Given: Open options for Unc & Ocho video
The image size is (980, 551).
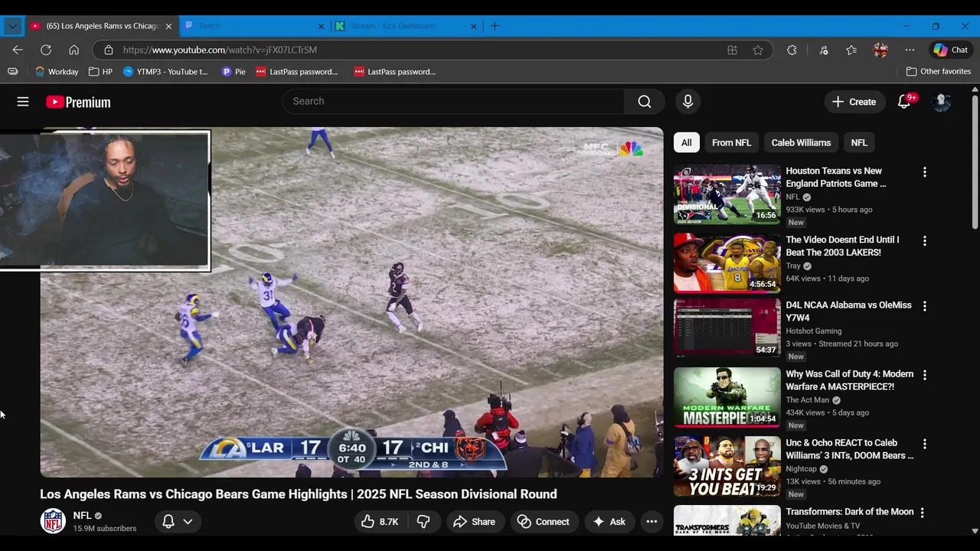Looking at the screenshot, I should (924, 444).
